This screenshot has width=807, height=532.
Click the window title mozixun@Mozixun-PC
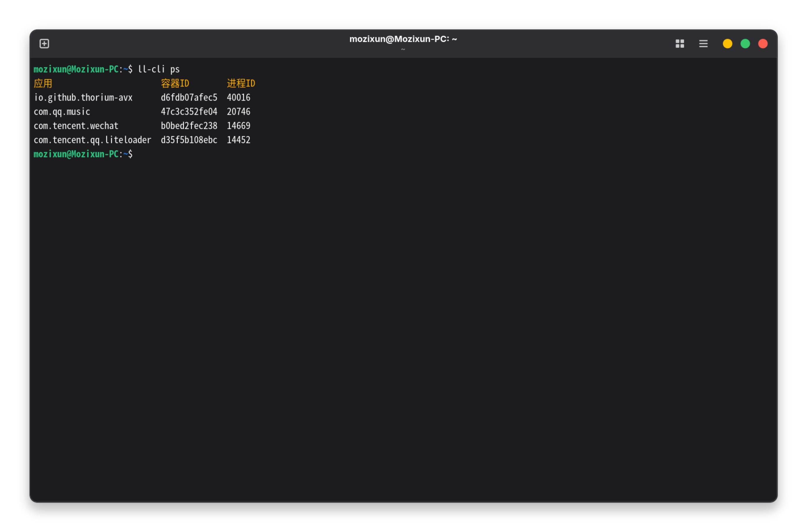coord(403,39)
